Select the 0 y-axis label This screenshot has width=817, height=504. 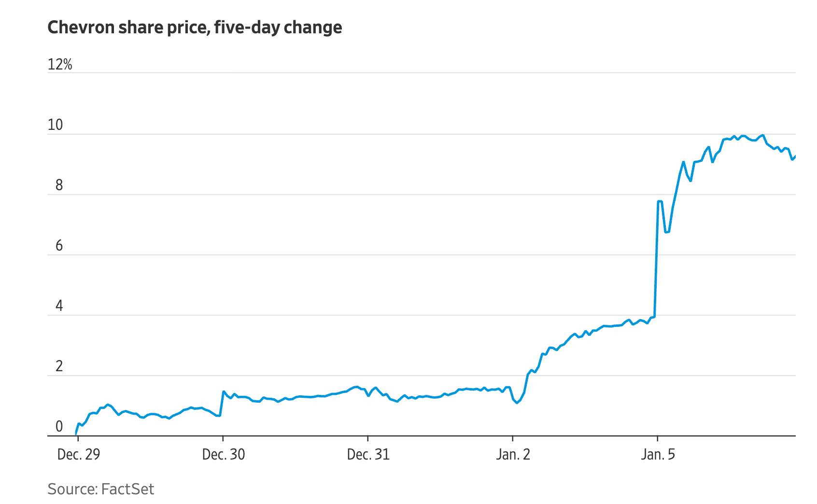(x=59, y=426)
